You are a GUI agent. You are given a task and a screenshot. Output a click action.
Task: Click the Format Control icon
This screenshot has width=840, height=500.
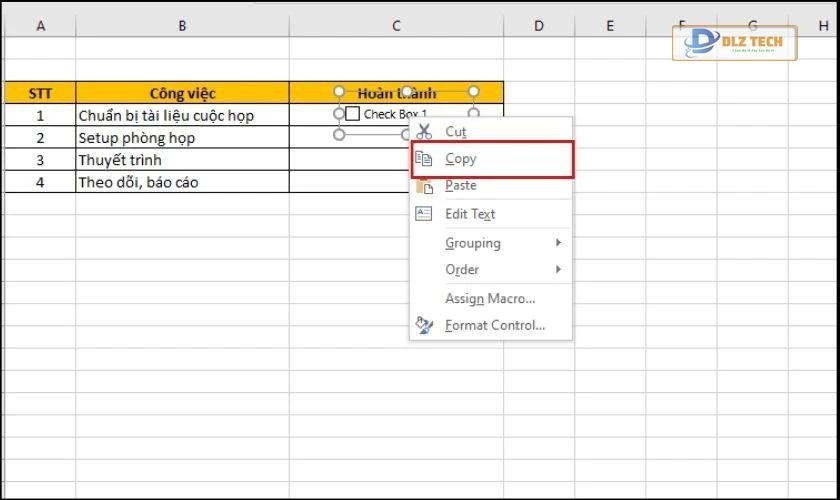click(424, 325)
